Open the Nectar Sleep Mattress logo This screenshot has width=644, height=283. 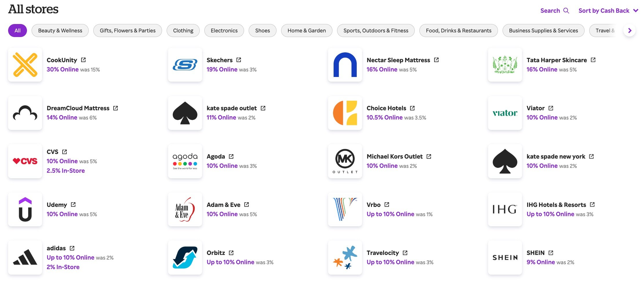coord(345,65)
